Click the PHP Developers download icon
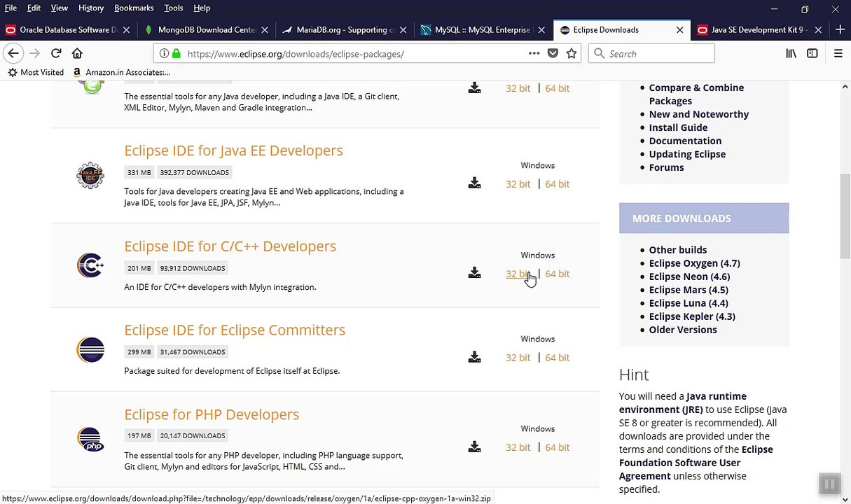The width and height of the screenshot is (851, 504). [475, 447]
